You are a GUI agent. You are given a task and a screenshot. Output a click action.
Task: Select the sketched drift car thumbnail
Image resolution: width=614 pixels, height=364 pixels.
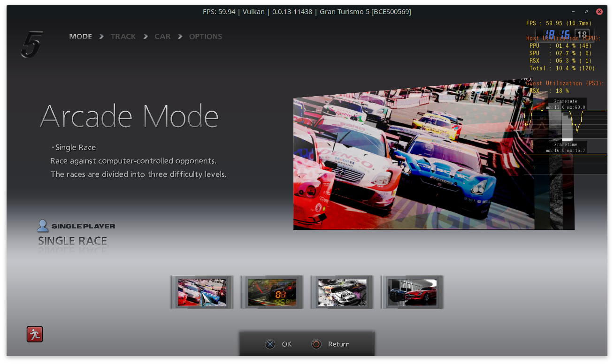342,292
